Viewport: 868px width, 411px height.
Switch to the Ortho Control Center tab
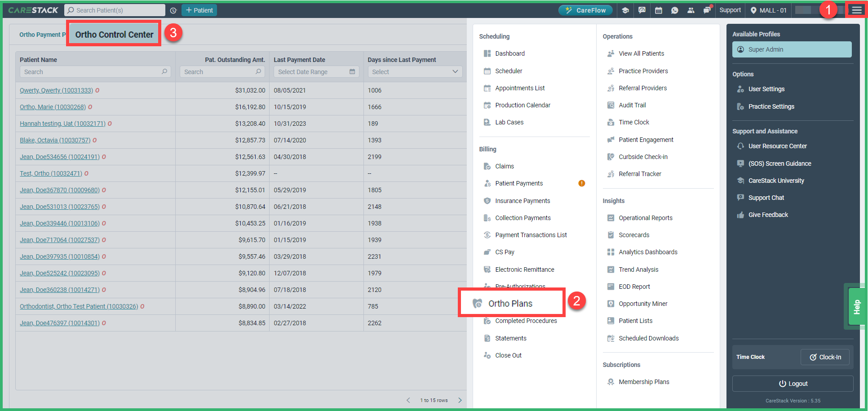tap(114, 34)
